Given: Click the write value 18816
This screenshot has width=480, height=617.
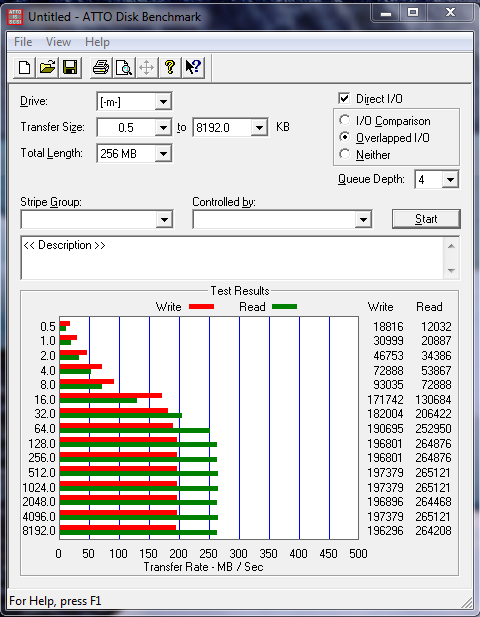Looking at the screenshot, I should pos(388,327).
